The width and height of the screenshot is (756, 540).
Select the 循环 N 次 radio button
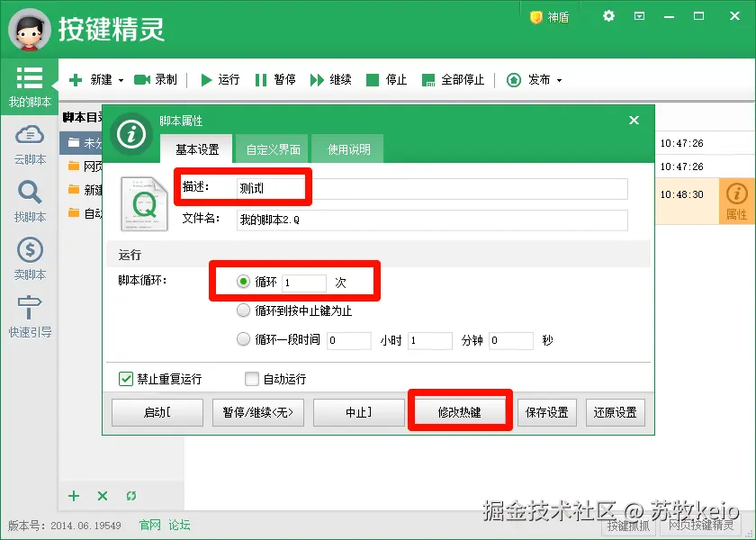(x=243, y=282)
